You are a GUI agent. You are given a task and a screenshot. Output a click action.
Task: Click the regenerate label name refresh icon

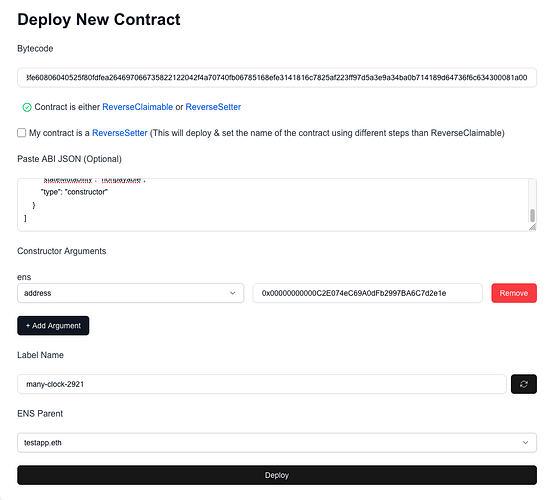(x=524, y=384)
